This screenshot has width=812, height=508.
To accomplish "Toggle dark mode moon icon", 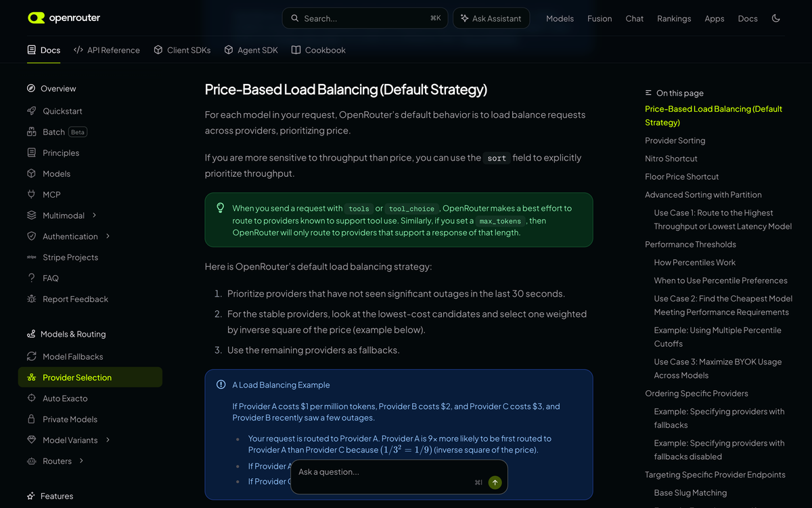I will pyautogui.click(x=776, y=18).
